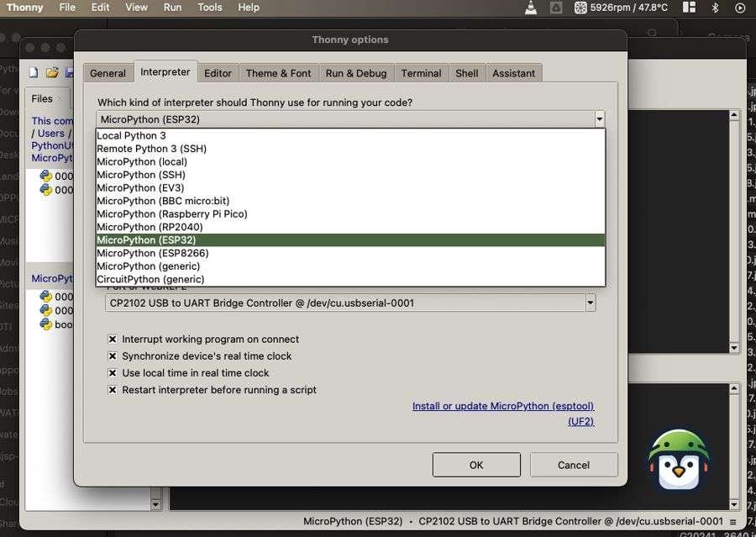Choose MicroPython (EV3) option
The height and width of the screenshot is (537, 756).
coord(350,187)
